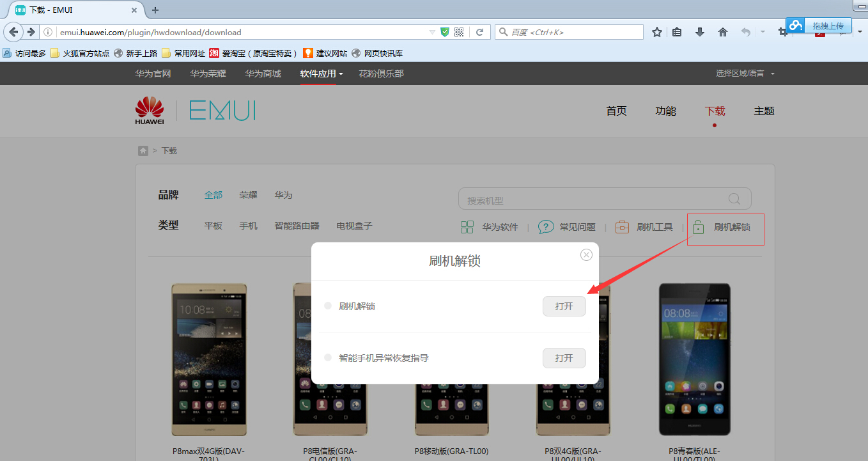
Task: Open 火狐官方站点 bookmarks folder
Action: [80, 53]
